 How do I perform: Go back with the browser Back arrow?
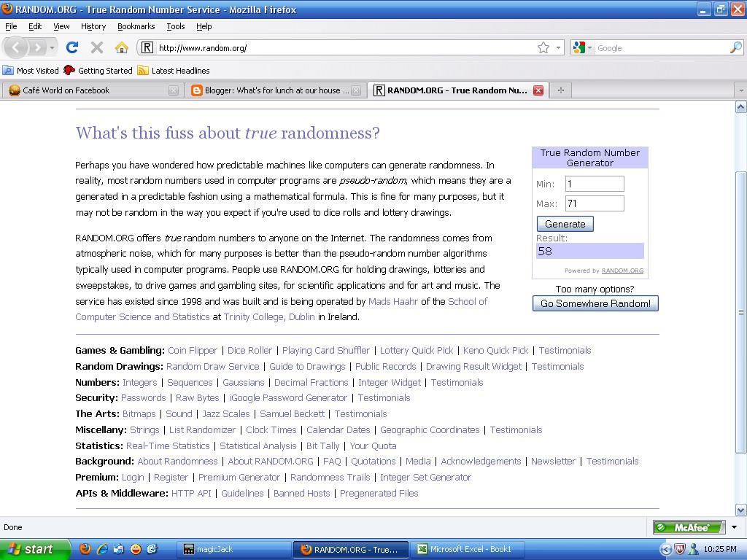click(x=16, y=47)
